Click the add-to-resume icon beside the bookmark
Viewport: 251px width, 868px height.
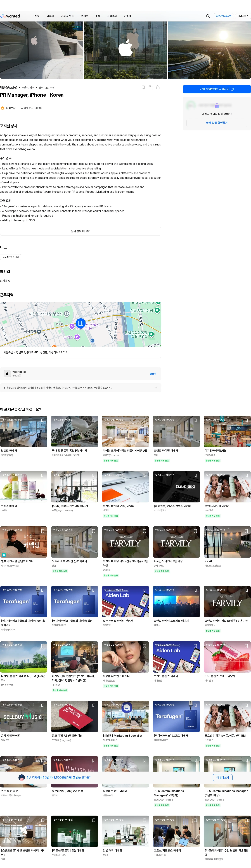click(151, 87)
